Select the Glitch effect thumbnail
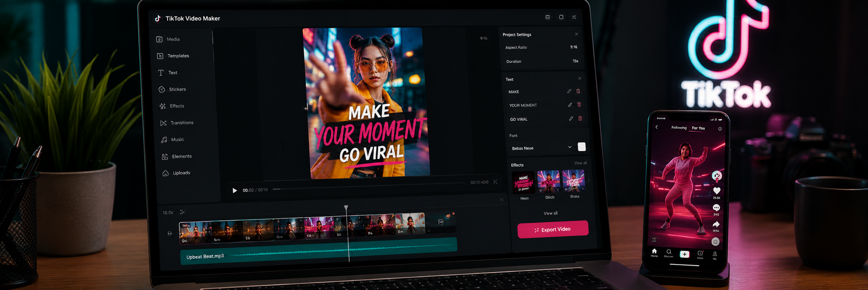 548,181
